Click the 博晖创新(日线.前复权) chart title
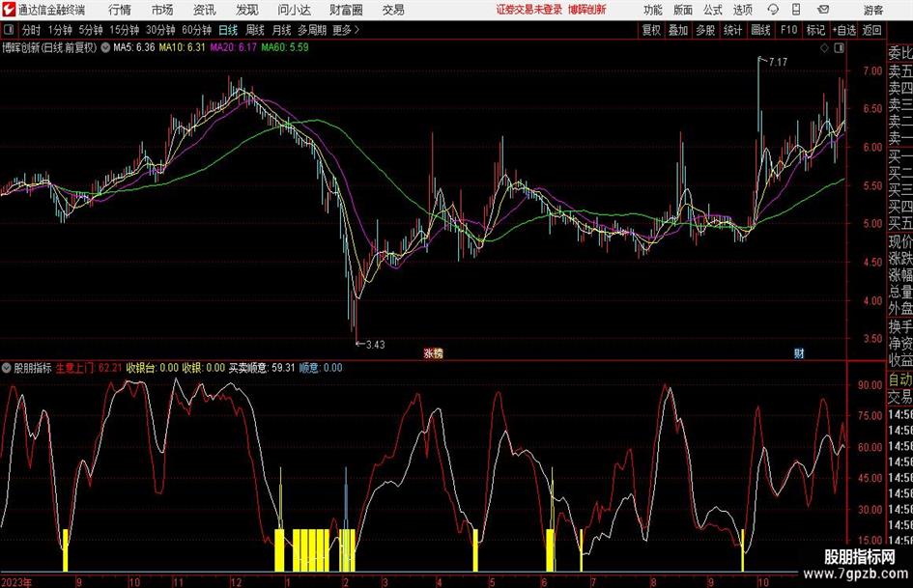 49,47
